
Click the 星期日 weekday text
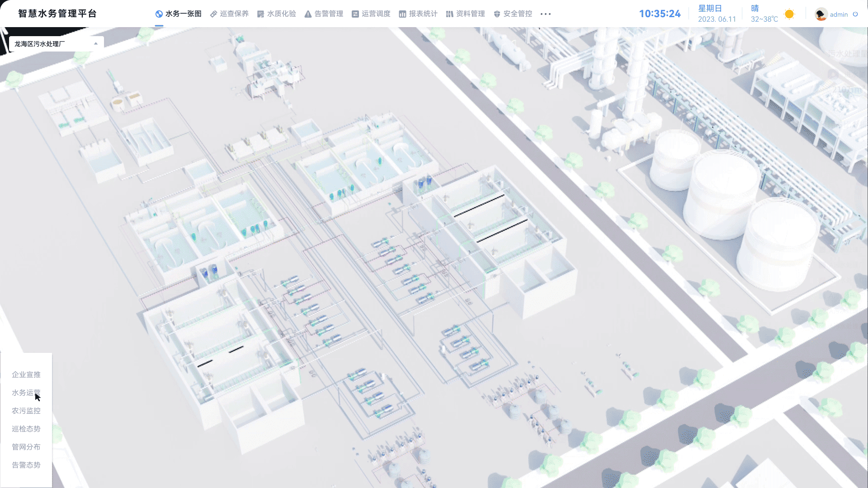point(710,9)
